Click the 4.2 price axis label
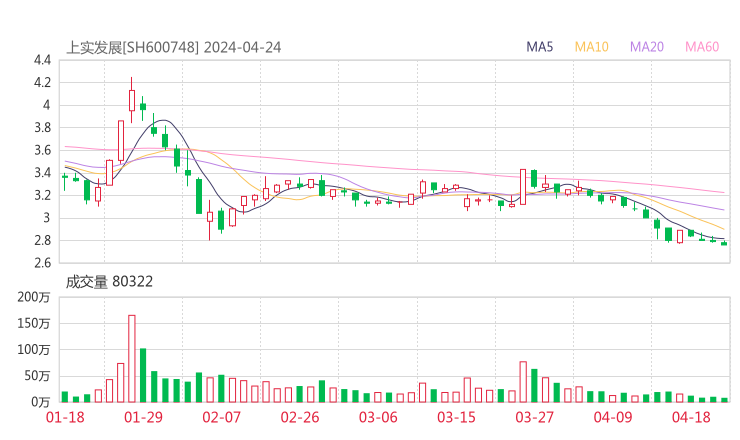 point(42,83)
